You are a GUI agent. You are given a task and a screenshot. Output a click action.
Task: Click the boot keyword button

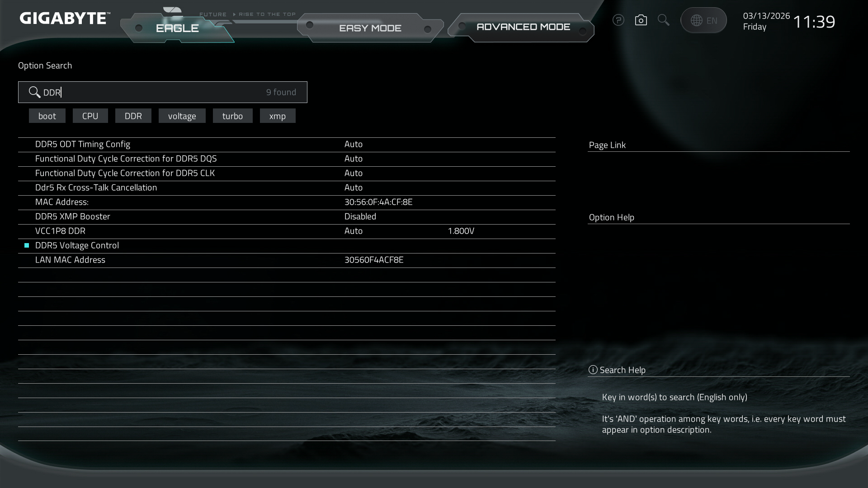pyautogui.click(x=47, y=116)
